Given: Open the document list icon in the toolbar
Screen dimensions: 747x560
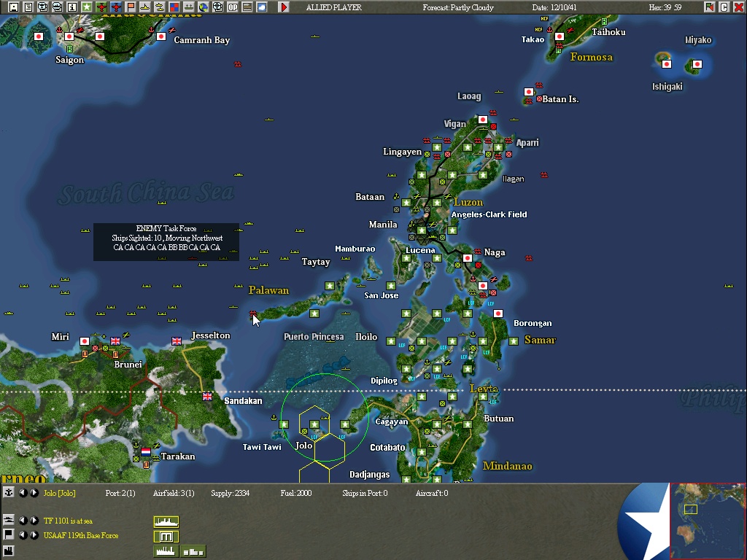Looking at the screenshot, I should [28, 7].
